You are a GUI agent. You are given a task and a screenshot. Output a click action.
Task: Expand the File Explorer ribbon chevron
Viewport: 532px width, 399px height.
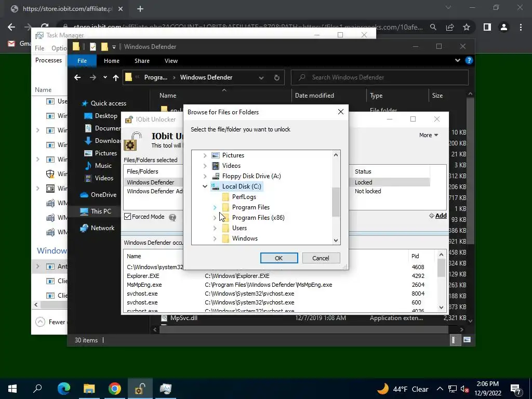[457, 60]
